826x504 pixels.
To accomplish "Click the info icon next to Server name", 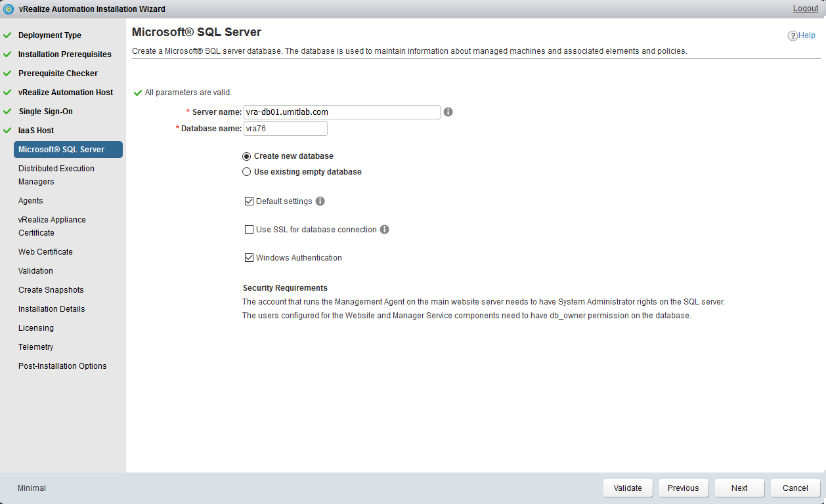I will tap(448, 112).
